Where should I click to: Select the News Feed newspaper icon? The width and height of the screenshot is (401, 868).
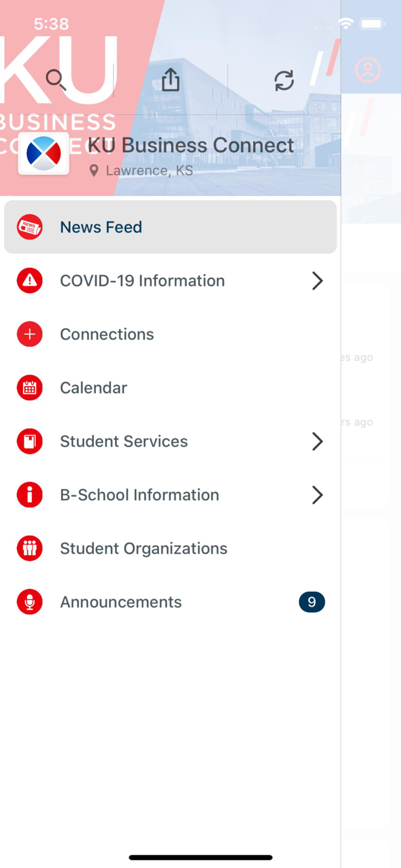click(30, 227)
